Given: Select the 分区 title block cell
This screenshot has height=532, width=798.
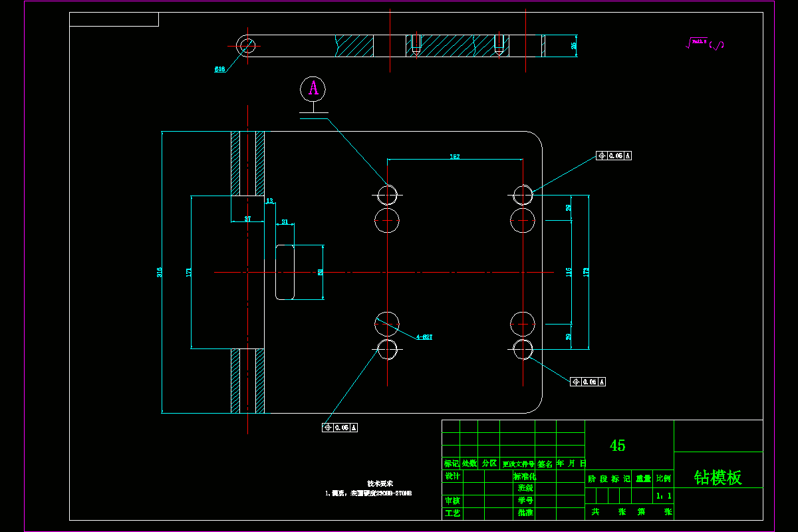Looking at the screenshot, I should [x=489, y=464].
